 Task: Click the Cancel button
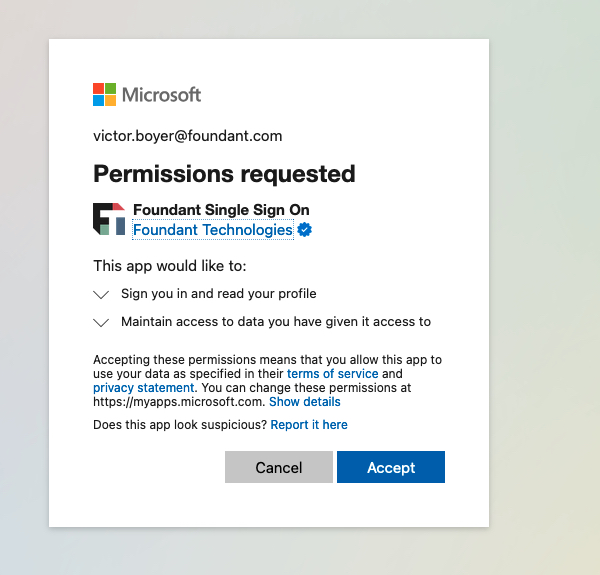279,467
